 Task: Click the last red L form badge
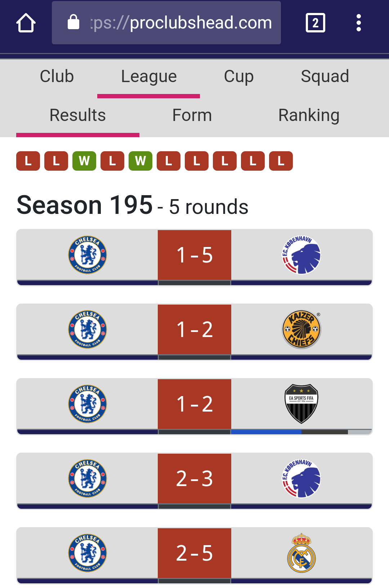pos(281,161)
